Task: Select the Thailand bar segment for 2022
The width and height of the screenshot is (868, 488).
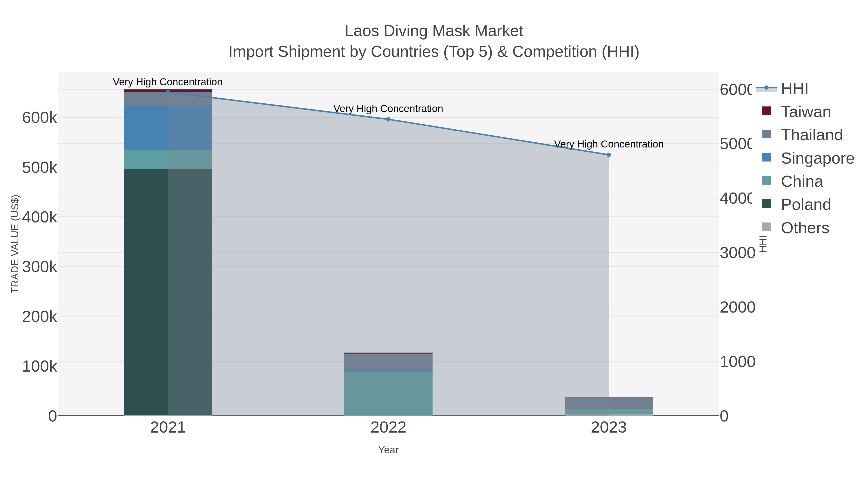Action: 388,362
